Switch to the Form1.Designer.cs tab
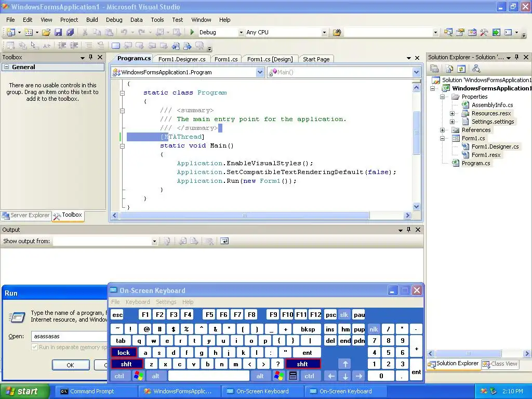 point(182,59)
